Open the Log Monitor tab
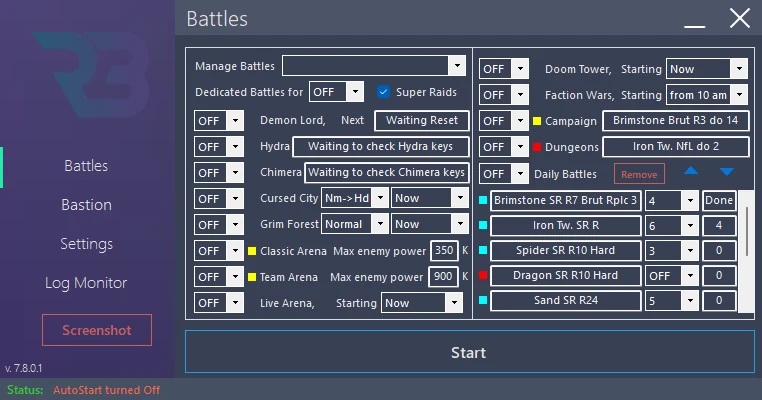 tap(86, 282)
